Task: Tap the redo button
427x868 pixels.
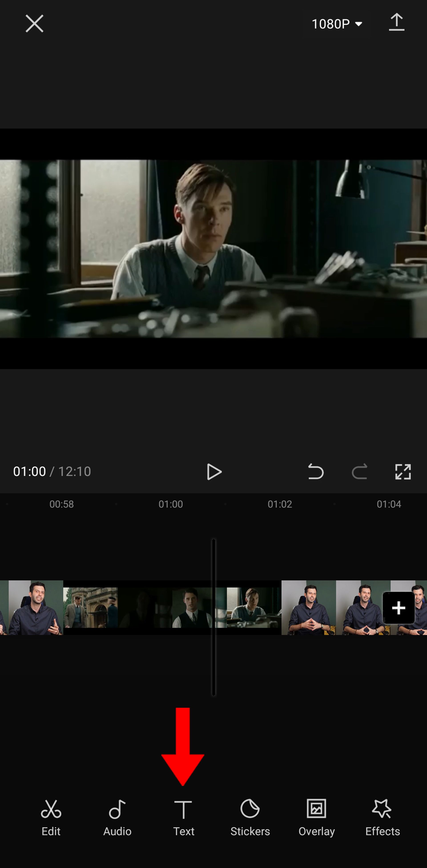Action: (x=359, y=472)
